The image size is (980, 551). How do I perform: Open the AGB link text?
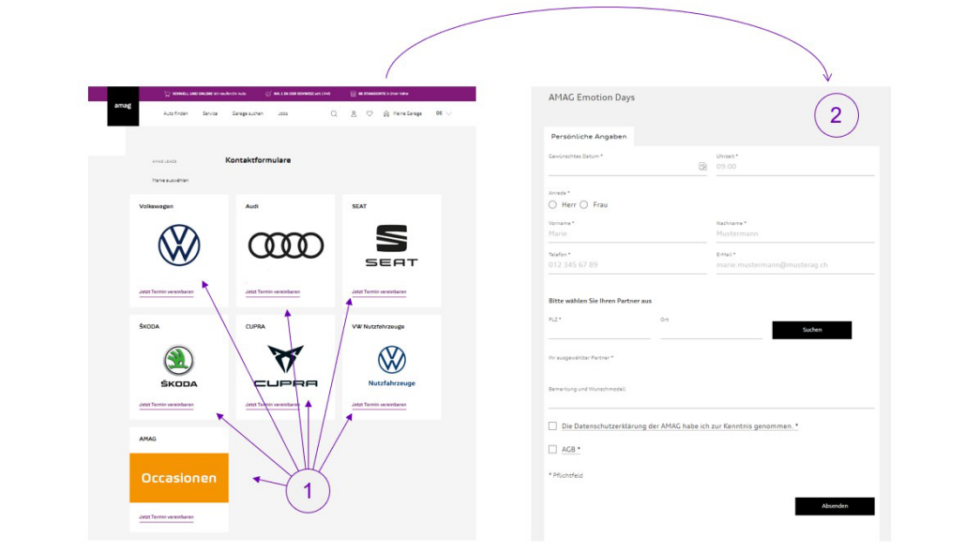point(568,449)
